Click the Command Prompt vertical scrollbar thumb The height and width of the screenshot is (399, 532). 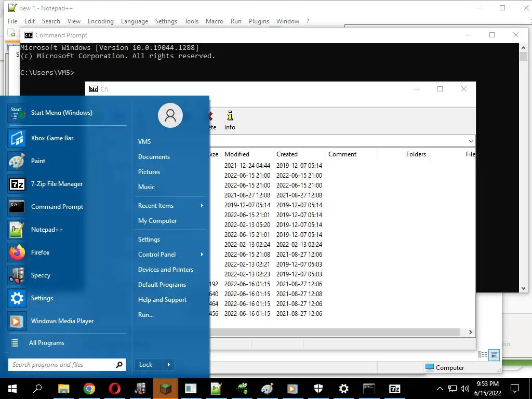(x=523, y=56)
